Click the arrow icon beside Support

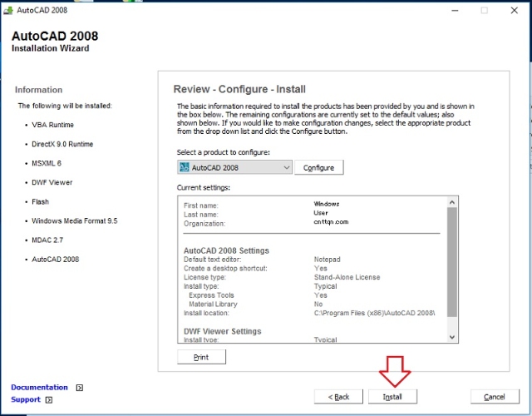click(49, 399)
